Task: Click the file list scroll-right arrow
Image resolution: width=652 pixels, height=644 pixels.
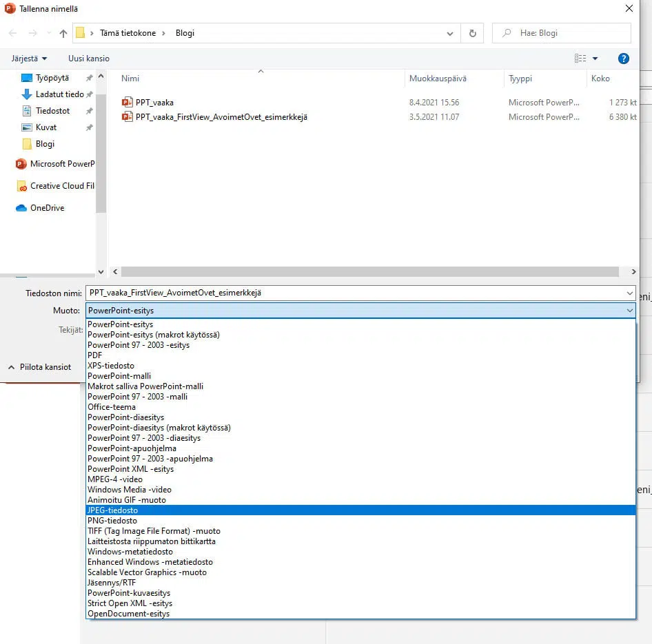Action: tap(633, 272)
